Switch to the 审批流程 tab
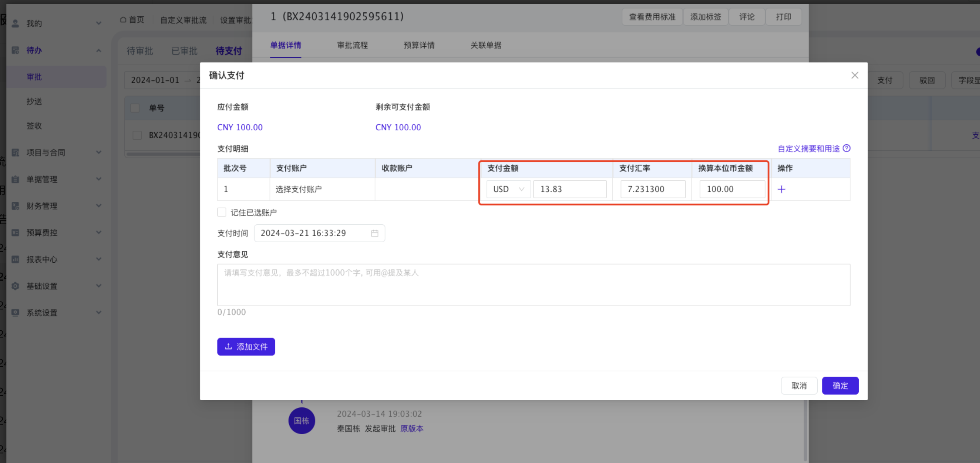The height and width of the screenshot is (463, 980). pos(352,45)
